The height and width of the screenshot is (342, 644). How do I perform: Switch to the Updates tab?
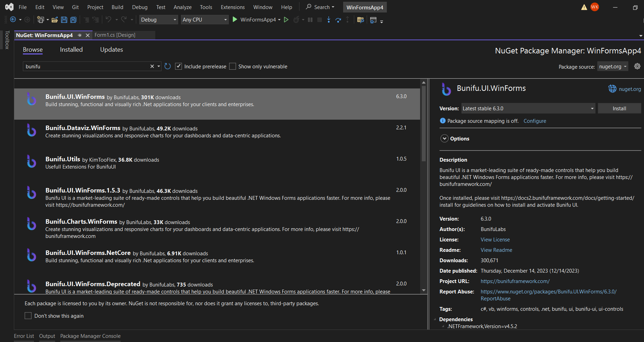click(x=112, y=50)
